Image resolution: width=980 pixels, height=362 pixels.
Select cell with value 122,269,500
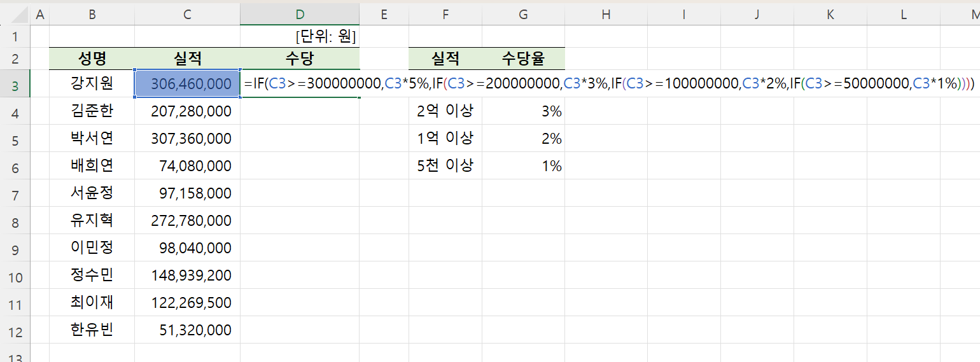[x=187, y=303]
